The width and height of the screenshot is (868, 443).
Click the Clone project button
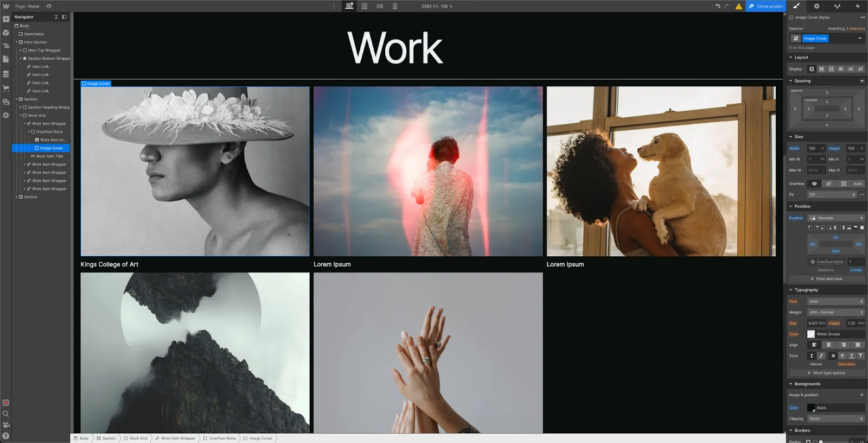pos(765,6)
